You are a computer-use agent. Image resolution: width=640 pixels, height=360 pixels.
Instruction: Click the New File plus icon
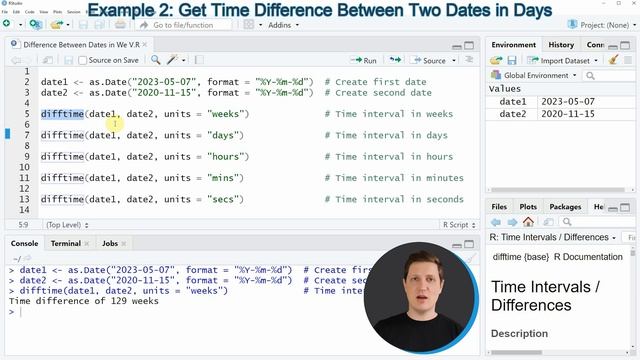click(x=7, y=24)
